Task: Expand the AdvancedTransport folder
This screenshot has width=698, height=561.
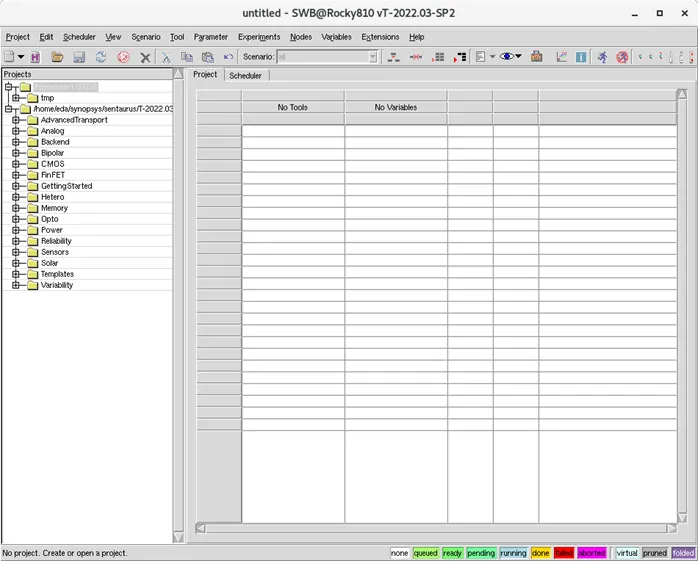Action: pyautogui.click(x=16, y=120)
